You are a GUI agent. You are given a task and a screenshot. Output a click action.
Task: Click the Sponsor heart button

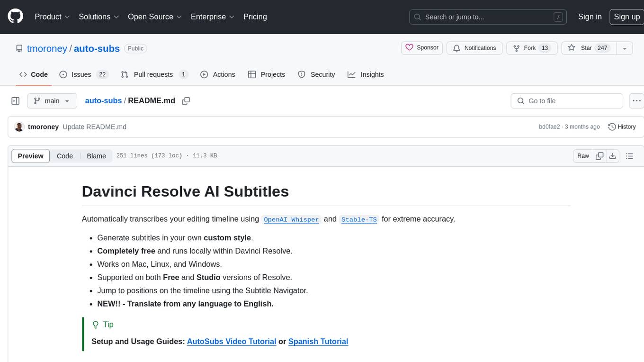422,48
